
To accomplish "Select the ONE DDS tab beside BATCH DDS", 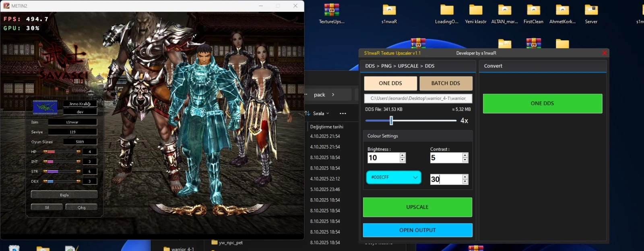I will coord(390,83).
